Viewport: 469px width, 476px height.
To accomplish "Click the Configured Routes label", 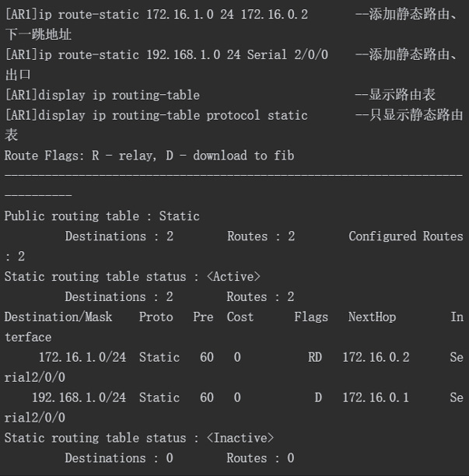I will 406,236.
